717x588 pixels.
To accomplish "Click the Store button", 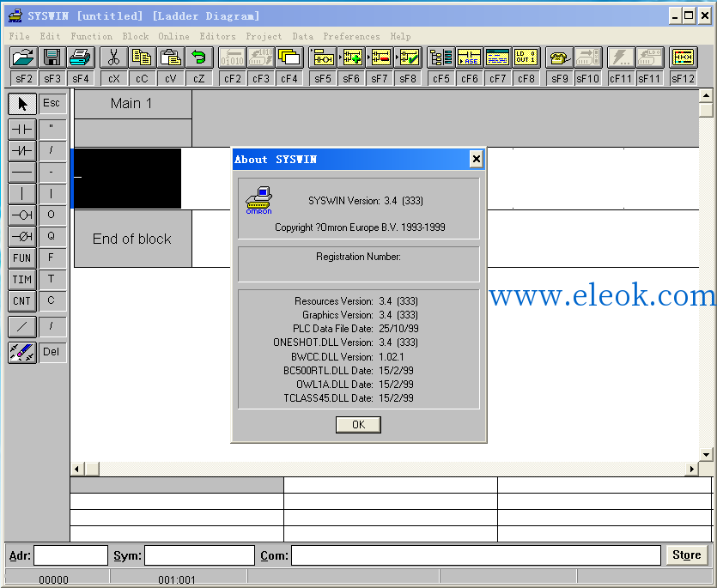I will point(686,555).
